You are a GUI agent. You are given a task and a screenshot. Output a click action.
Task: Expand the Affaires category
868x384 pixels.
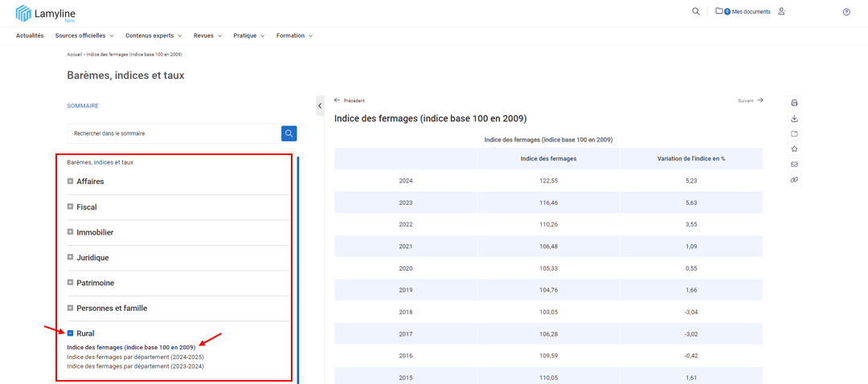[71, 182]
